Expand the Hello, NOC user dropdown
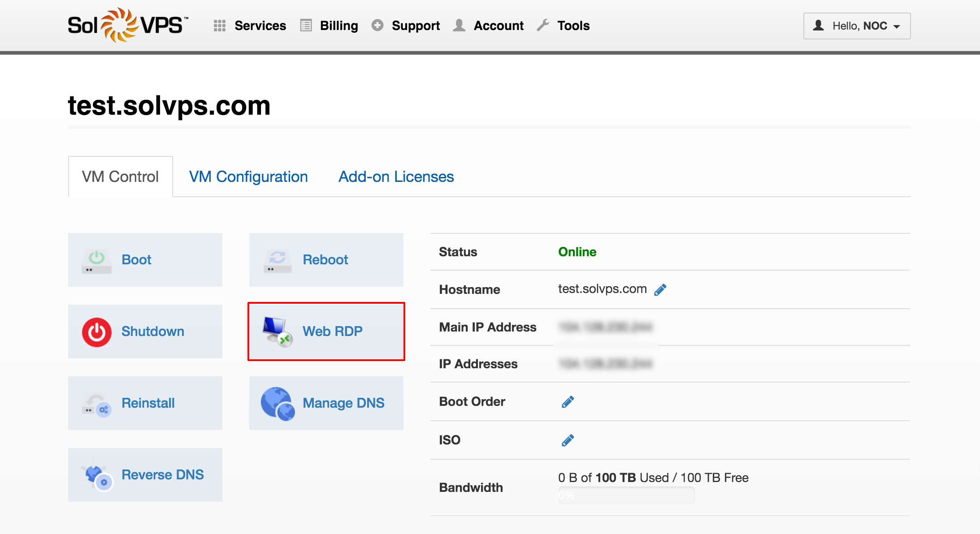This screenshot has height=534, width=980. pos(856,26)
